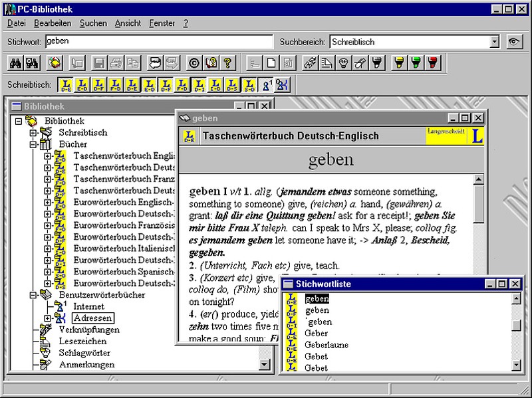532x398 pixels.
Task: Expand the Eurowörterbuch Spanisch node
Action: 47,272
